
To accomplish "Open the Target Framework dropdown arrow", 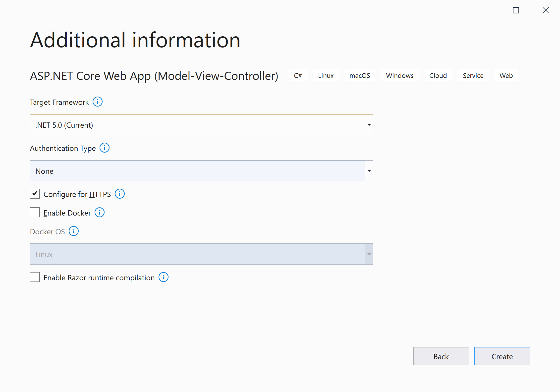I will tap(369, 125).
